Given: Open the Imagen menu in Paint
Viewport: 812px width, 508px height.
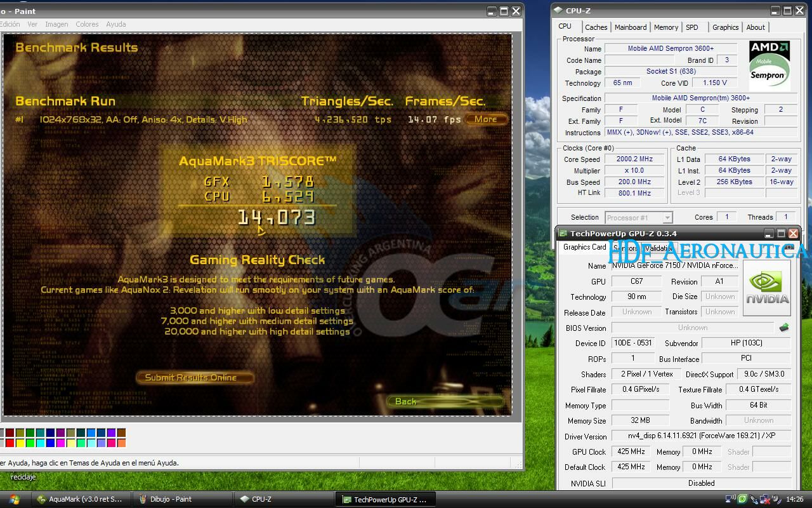Looking at the screenshot, I should (x=56, y=24).
